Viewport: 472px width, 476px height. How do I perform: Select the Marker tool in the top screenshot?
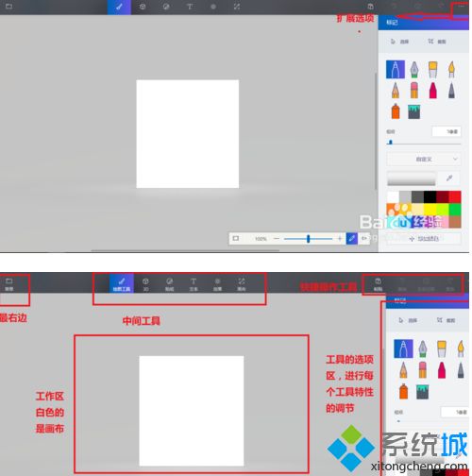(x=396, y=69)
